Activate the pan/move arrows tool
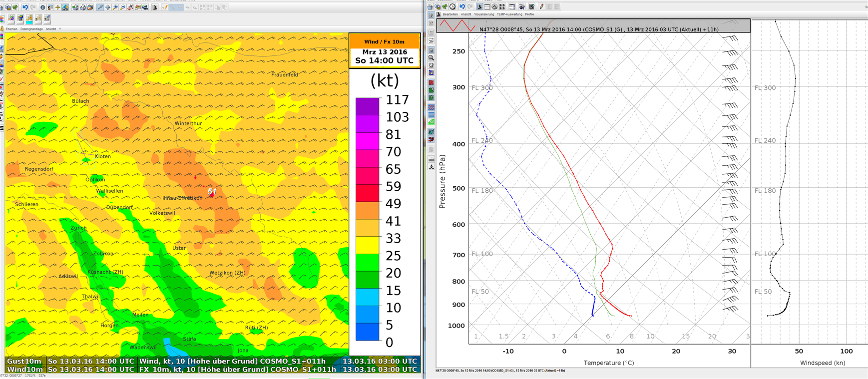 tap(108, 7)
